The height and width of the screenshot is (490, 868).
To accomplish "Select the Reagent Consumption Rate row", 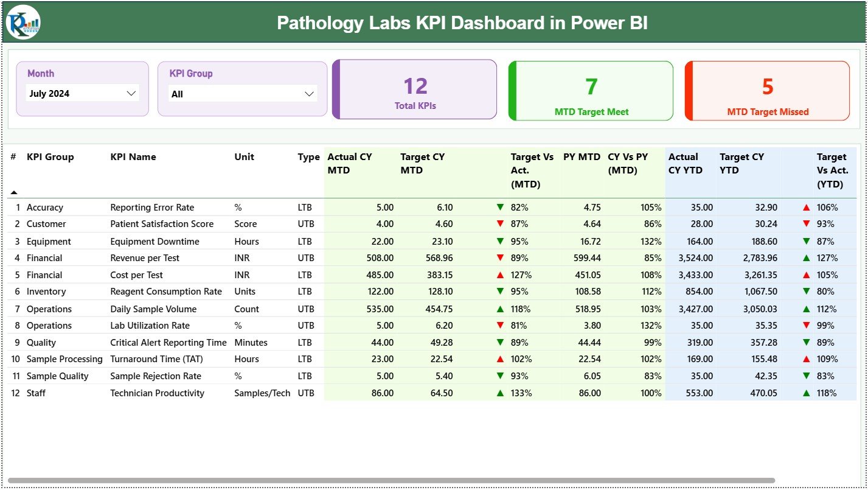I will click(165, 292).
